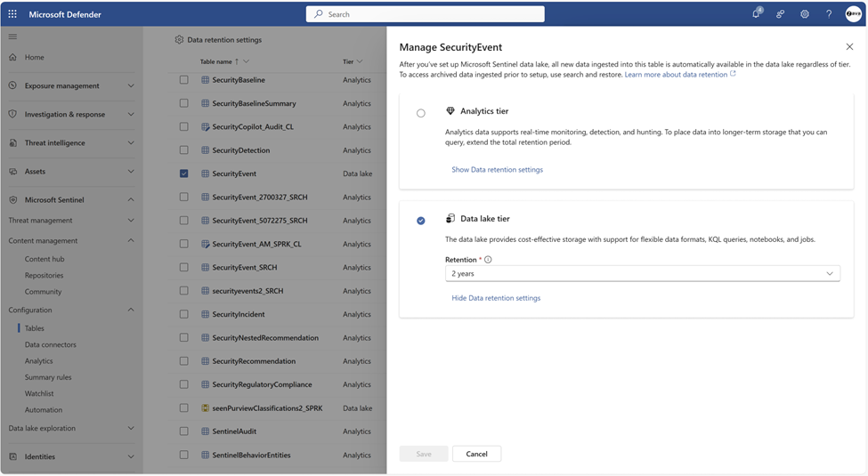Click the Retention info icon
The image size is (868, 476).
(488, 260)
